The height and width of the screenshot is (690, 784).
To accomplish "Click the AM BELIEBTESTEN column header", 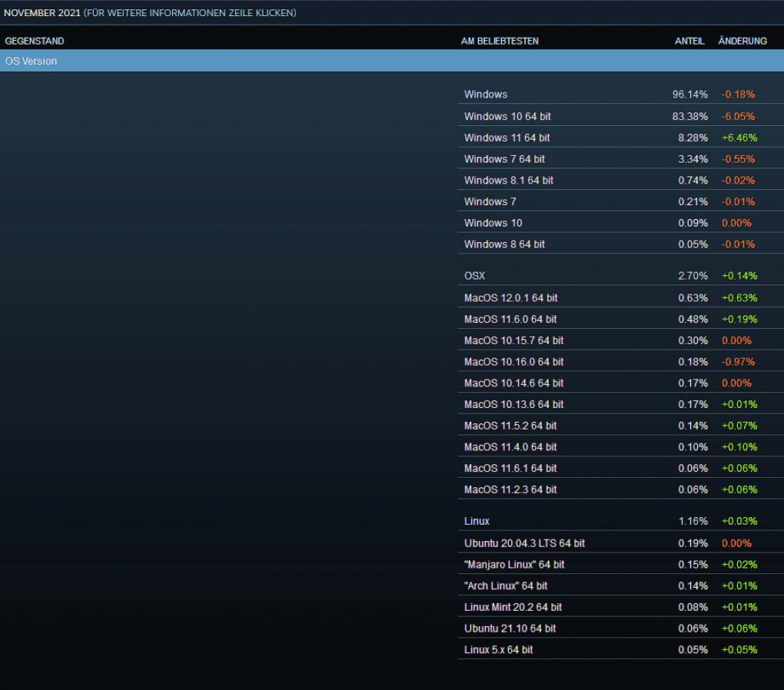I will [x=500, y=41].
